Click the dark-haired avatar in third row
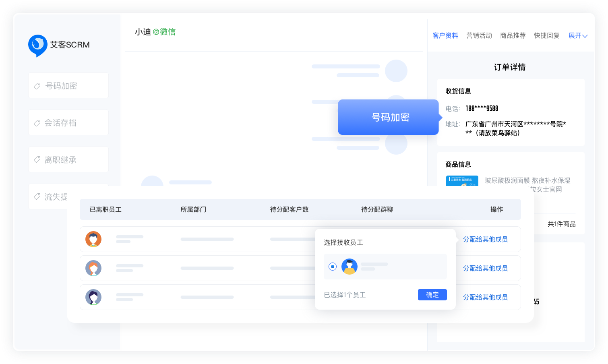The height and width of the screenshot is (364, 608). click(93, 297)
